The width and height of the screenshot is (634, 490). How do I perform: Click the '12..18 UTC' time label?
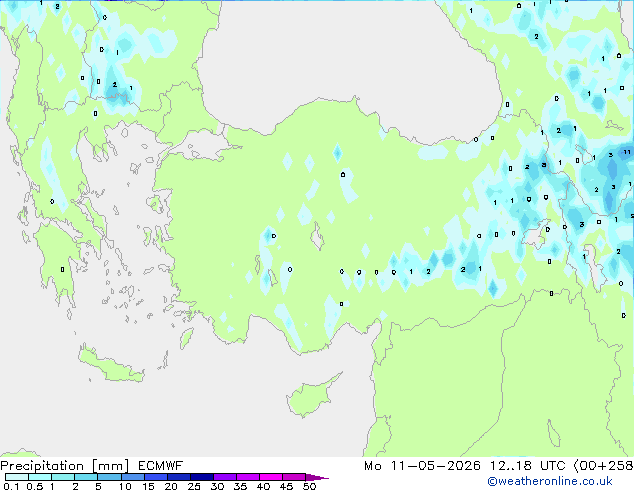[x=527, y=466]
